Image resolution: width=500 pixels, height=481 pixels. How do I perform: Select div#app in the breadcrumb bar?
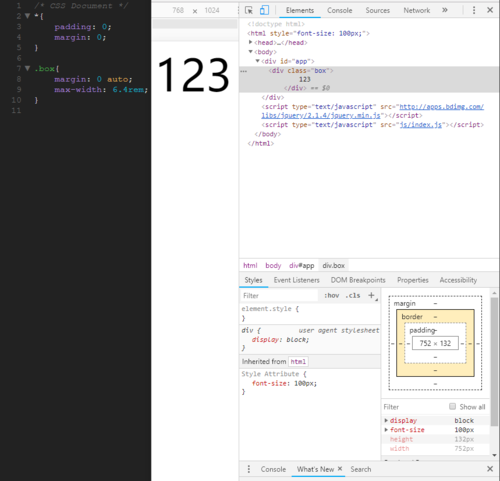(302, 265)
